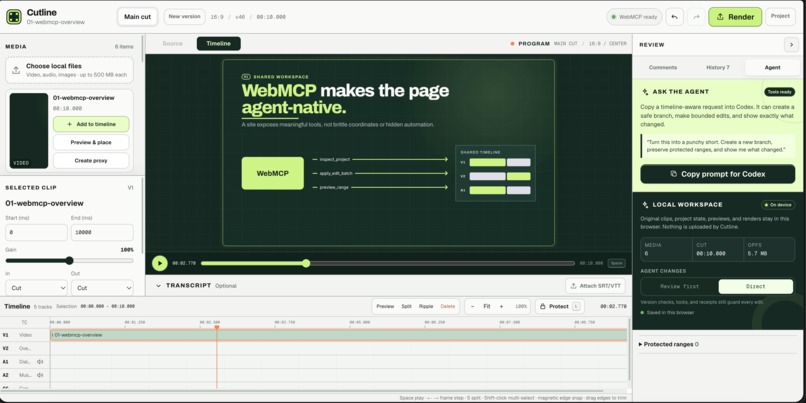Open the Project menu
Viewport: 806px width, 403px height.
pyautogui.click(x=780, y=16)
